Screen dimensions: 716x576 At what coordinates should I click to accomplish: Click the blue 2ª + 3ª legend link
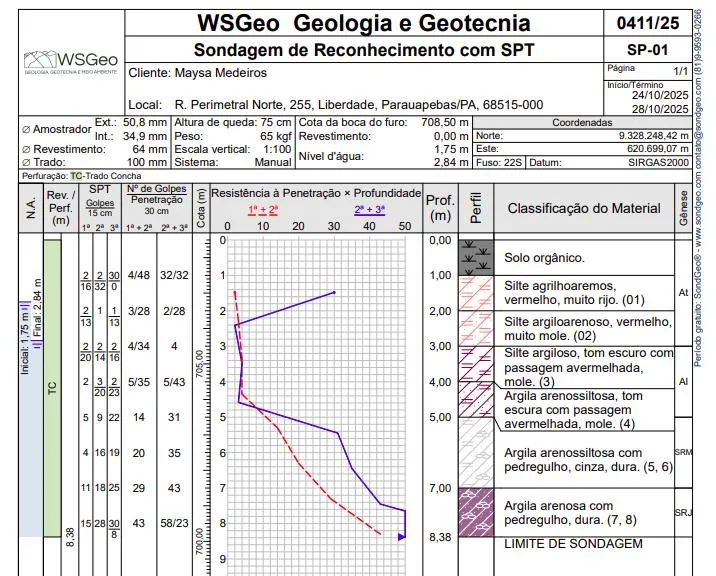tap(372, 210)
